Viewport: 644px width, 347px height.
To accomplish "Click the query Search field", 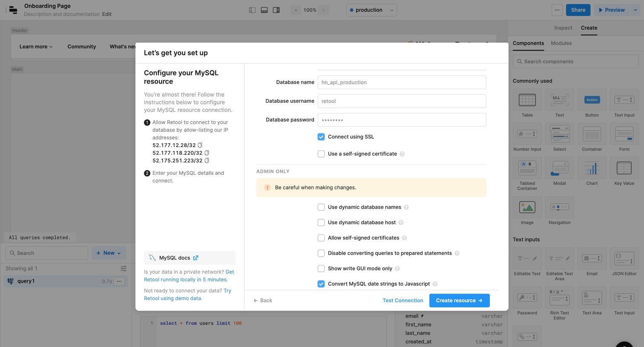I will tap(47, 253).
